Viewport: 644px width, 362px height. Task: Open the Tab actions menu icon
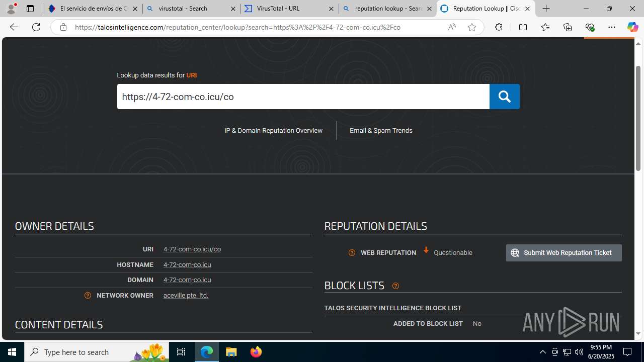point(30,9)
